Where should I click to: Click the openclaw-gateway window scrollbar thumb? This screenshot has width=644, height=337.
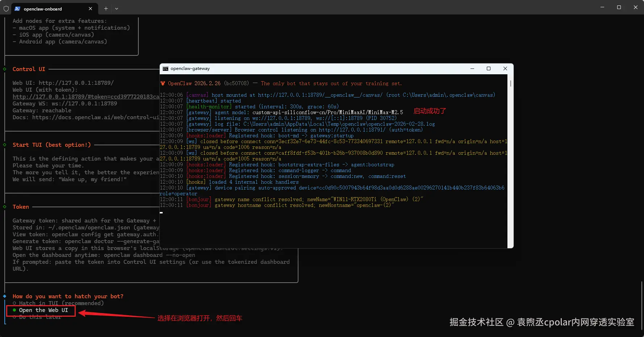(x=511, y=83)
